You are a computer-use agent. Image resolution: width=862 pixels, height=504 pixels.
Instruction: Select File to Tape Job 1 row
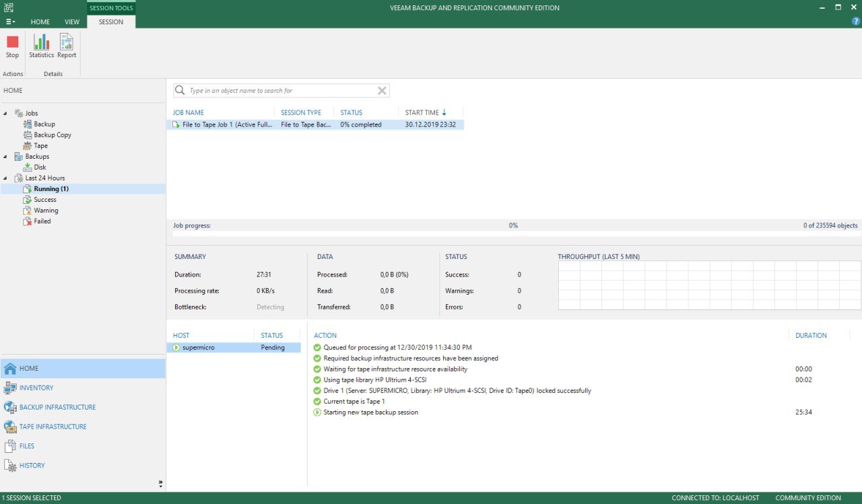click(x=315, y=124)
